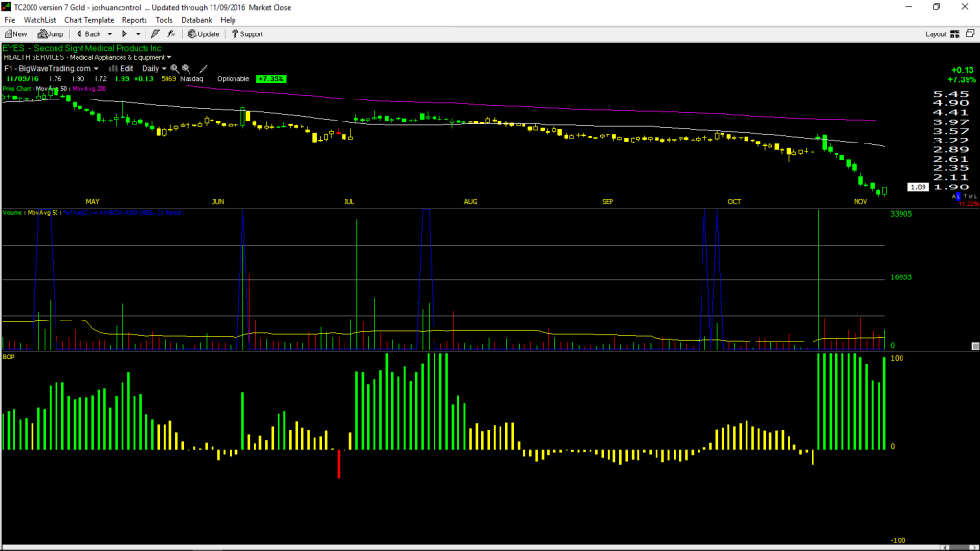Open the Databank menu
The width and height of the screenshot is (980, 551).
(x=196, y=20)
